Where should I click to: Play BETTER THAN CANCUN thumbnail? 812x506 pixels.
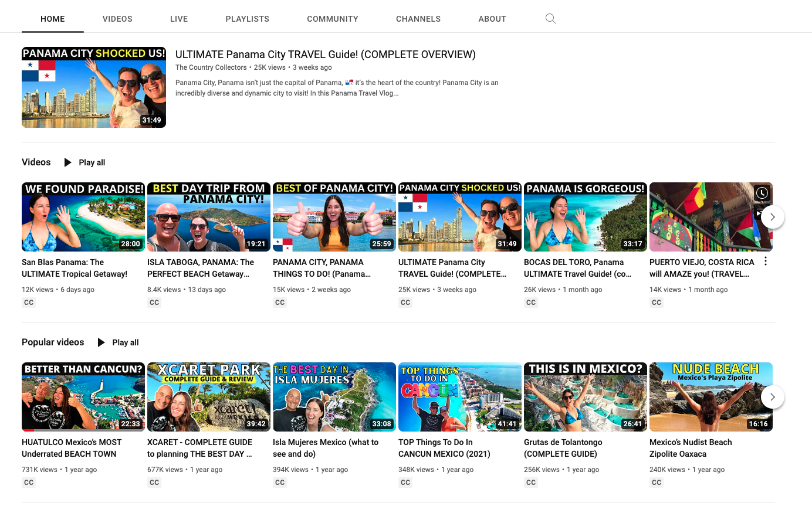coord(83,397)
